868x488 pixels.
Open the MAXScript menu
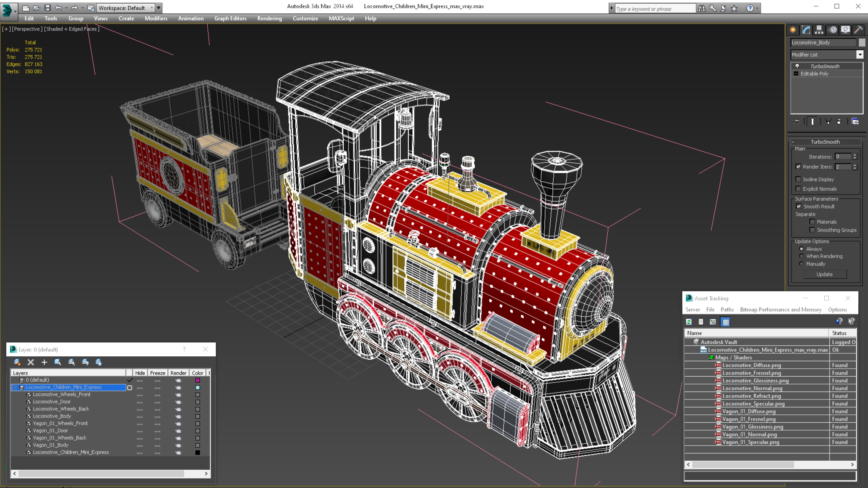pyautogui.click(x=341, y=18)
